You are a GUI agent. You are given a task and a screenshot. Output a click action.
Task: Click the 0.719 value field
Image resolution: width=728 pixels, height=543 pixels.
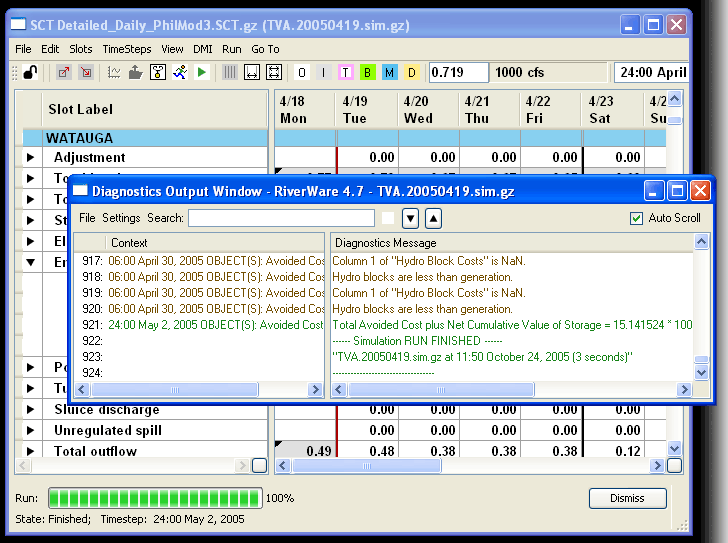[458, 72]
